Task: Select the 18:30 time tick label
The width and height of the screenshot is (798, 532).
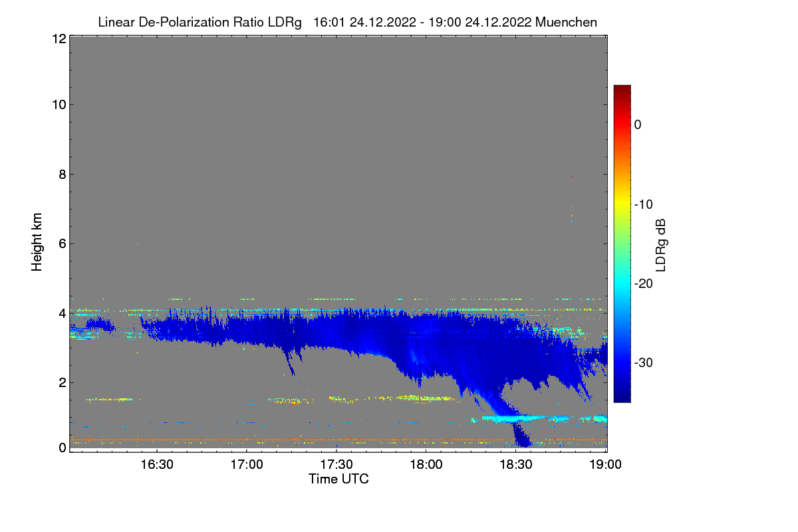Action: pos(516,464)
